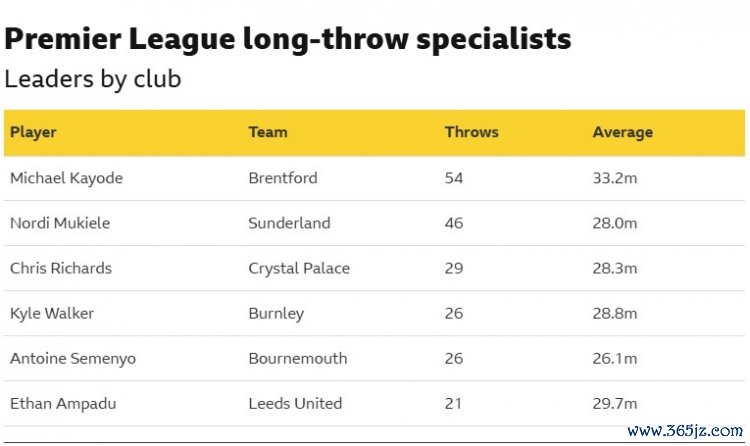Click the Player column header

(x=33, y=132)
